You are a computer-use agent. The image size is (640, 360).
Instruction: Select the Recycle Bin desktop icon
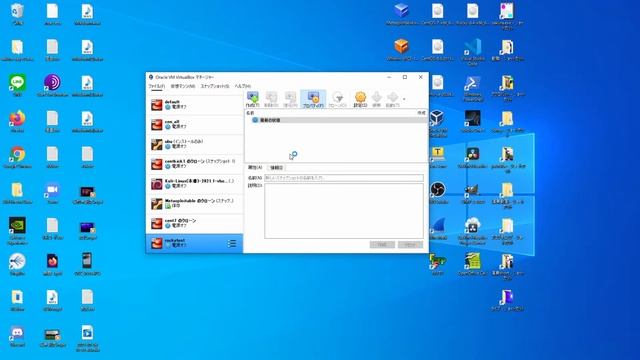(18, 14)
